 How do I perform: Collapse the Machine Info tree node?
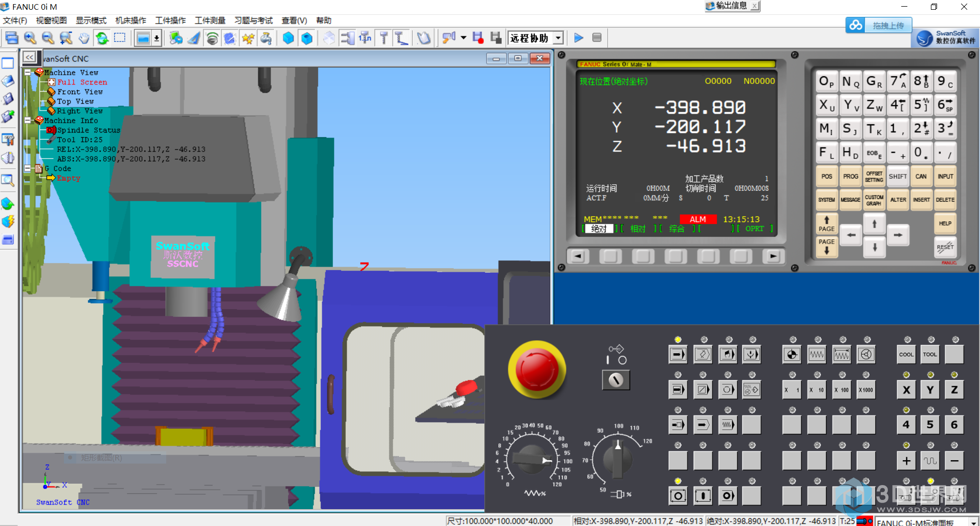point(28,120)
